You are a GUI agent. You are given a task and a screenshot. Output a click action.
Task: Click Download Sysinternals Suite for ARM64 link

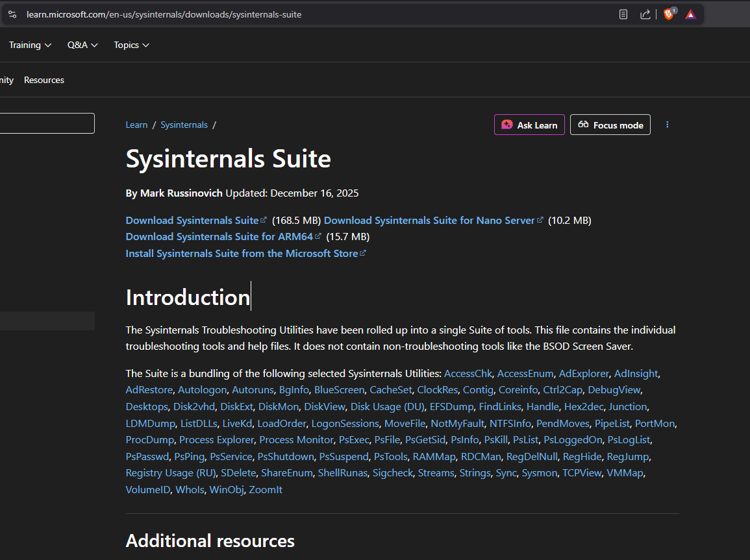click(219, 237)
